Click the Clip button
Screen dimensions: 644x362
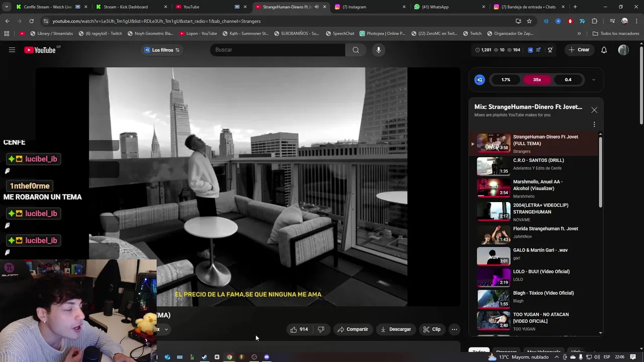coord(432,329)
